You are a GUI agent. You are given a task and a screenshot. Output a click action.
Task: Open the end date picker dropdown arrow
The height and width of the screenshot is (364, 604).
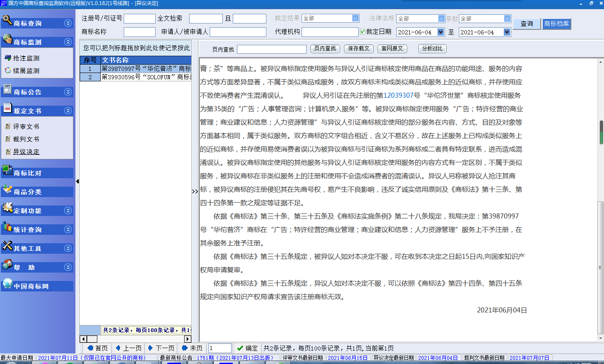tap(507, 32)
